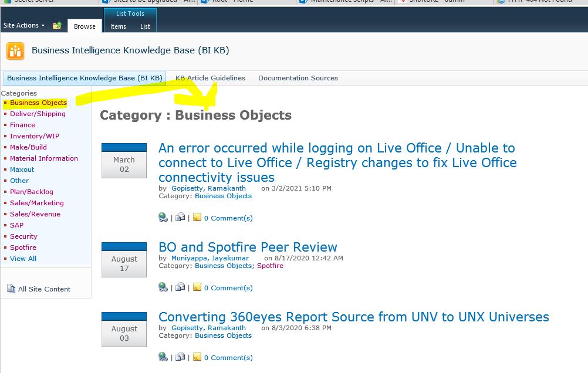Select the Business Objects category in sidebar
The image size is (588, 373).
[38, 103]
